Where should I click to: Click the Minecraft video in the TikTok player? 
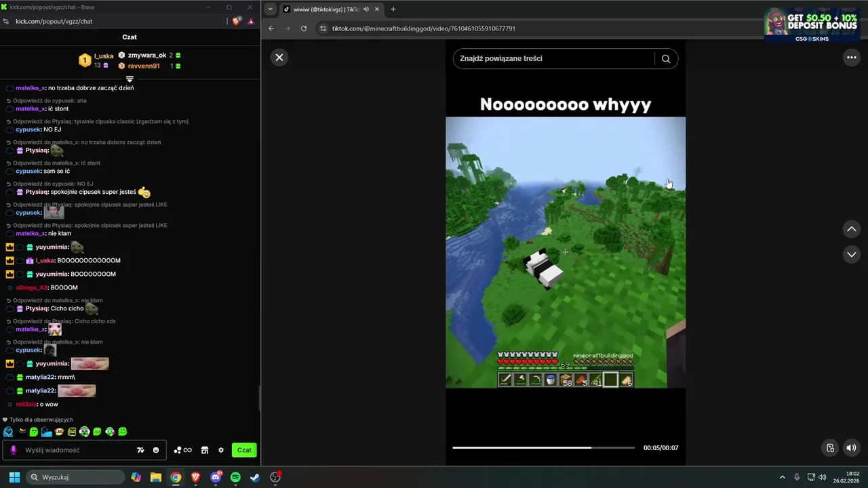(566, 252)
